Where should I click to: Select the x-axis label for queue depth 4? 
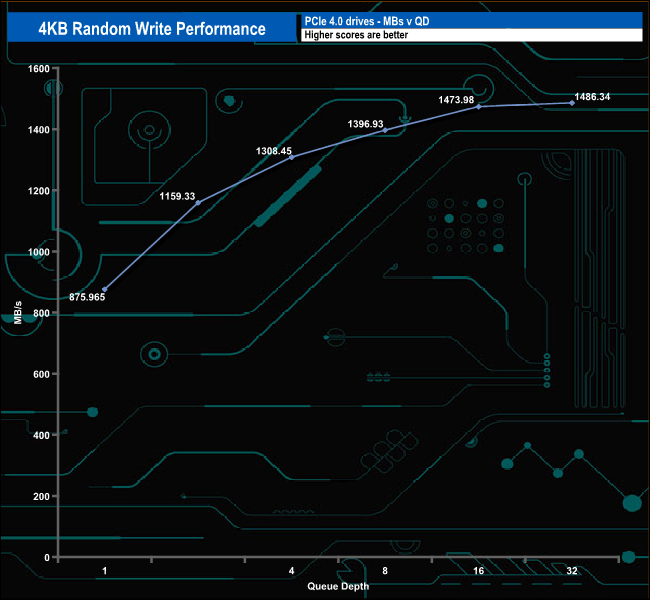(291, 571)
